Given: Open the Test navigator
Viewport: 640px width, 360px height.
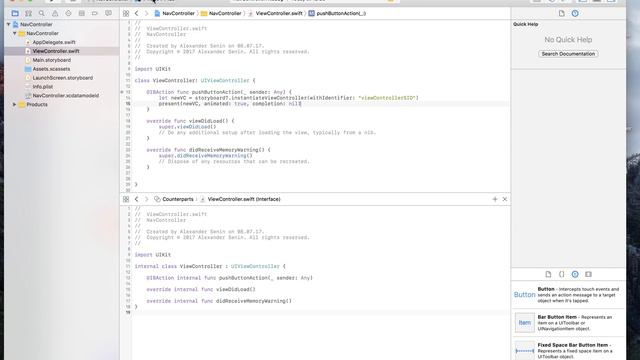Looking at the screenshot, I should [68, 13].
